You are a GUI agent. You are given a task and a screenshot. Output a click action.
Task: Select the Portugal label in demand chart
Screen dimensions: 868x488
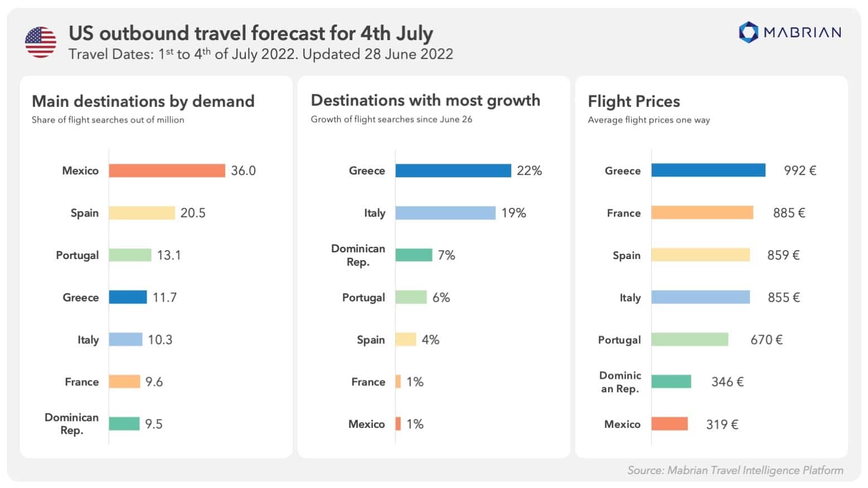point(77,255)
